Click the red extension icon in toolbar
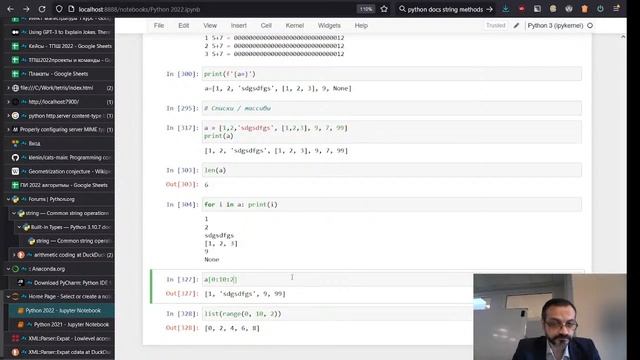The height and width of the screenshot is (360, 640). [522, 9]
